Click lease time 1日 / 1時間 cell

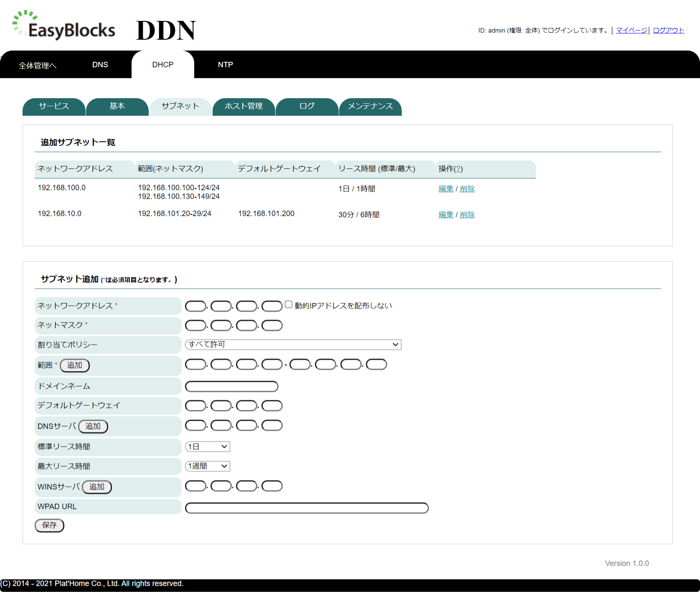(357, 189)
